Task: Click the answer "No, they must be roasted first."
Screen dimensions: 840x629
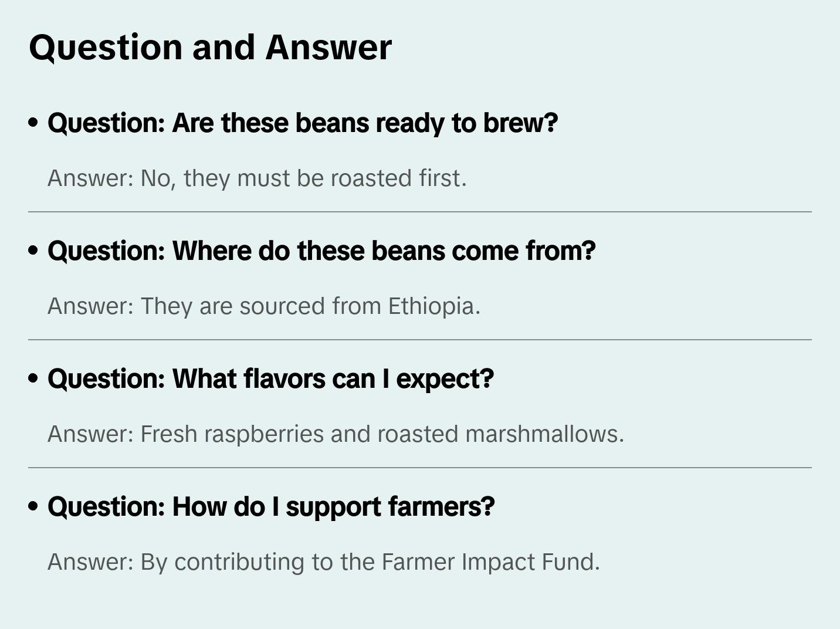Action: tap(257, 178)
